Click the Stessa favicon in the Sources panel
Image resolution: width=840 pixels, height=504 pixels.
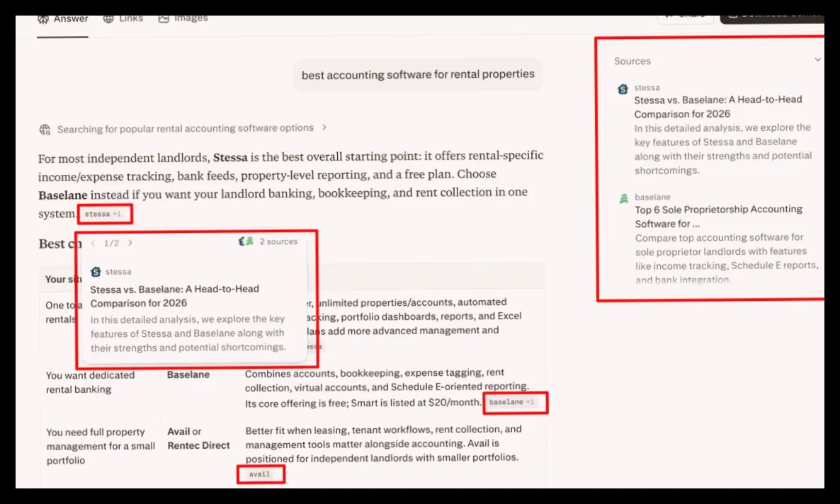pos(623,89)
